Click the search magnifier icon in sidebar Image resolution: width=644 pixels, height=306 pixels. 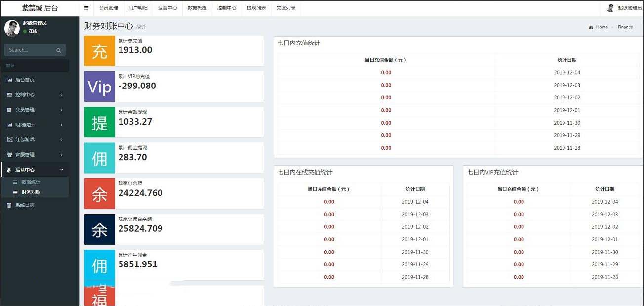click(x=58, y=50)
